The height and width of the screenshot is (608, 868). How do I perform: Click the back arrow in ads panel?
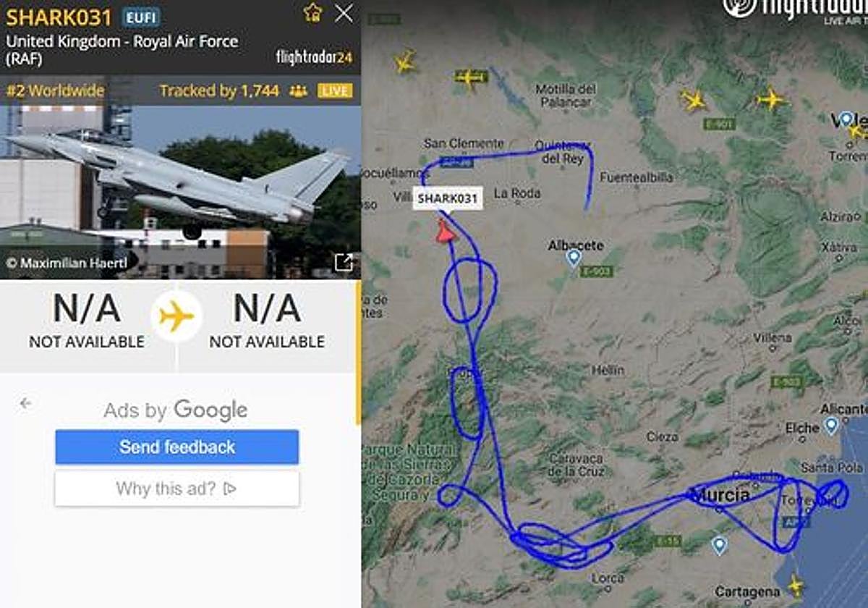point(26,403)
